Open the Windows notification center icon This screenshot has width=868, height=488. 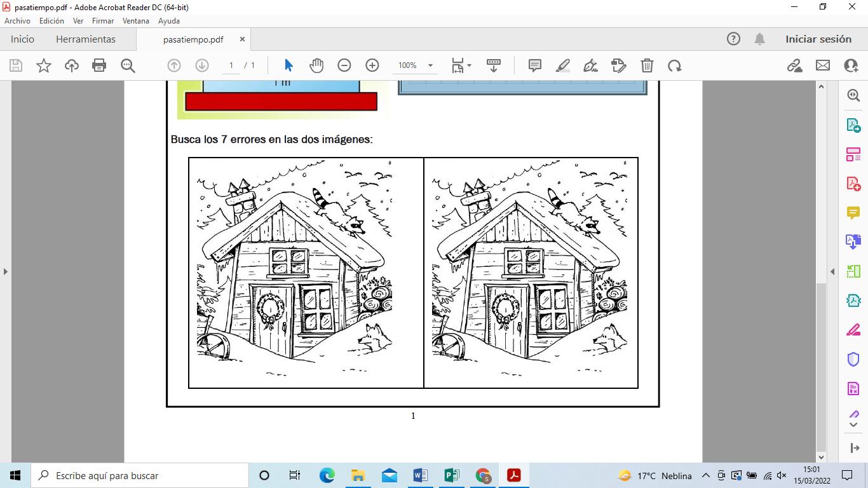(x=847, y=475)
